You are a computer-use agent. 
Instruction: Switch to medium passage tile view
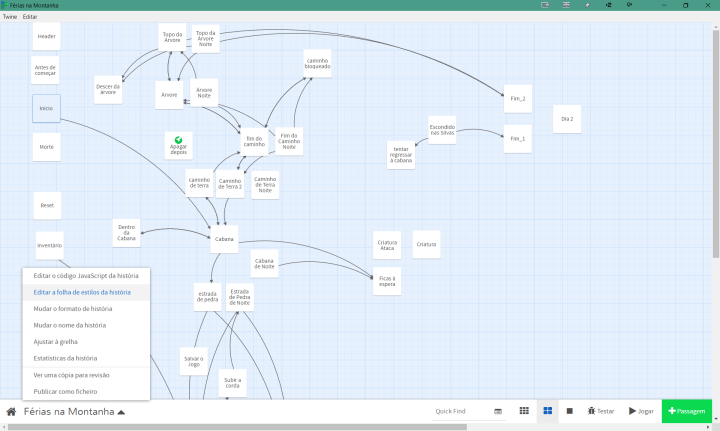pos(547,411)
